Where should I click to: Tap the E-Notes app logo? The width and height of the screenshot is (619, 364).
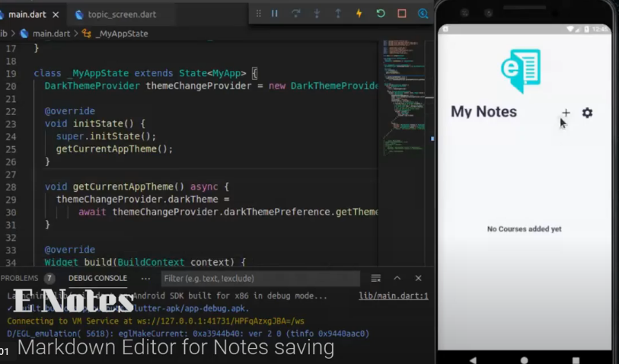click(x=521, y=71)
